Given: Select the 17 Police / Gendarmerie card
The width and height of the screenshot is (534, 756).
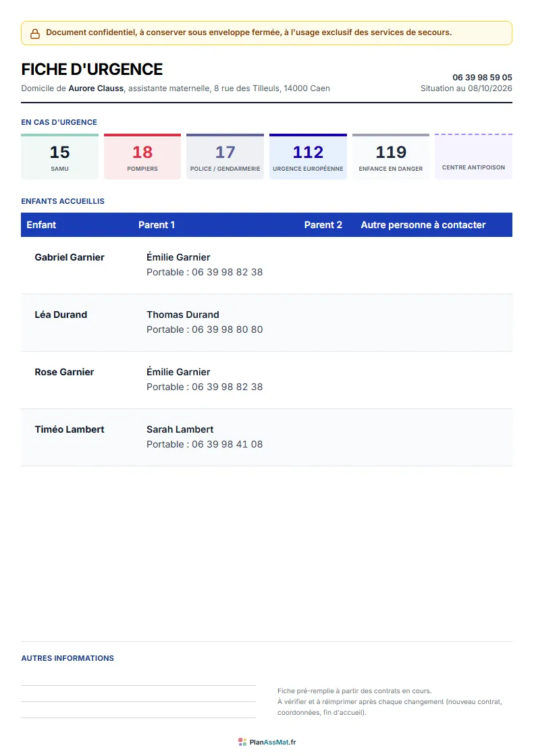Looking at the screenshot, I should (x=225, y=157).
